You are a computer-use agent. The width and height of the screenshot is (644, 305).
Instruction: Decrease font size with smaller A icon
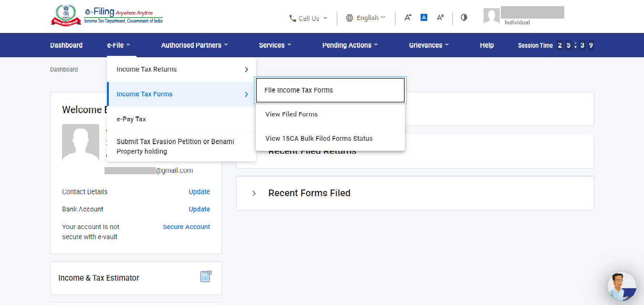(x=408, y=18)
